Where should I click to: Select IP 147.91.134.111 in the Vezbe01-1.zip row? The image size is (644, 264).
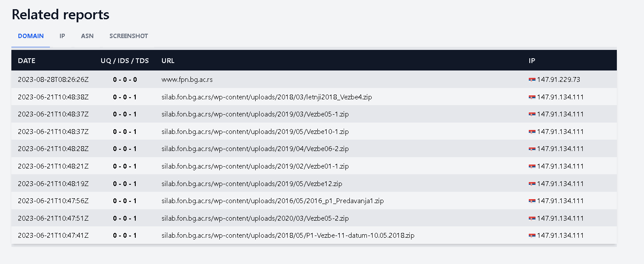560,166
